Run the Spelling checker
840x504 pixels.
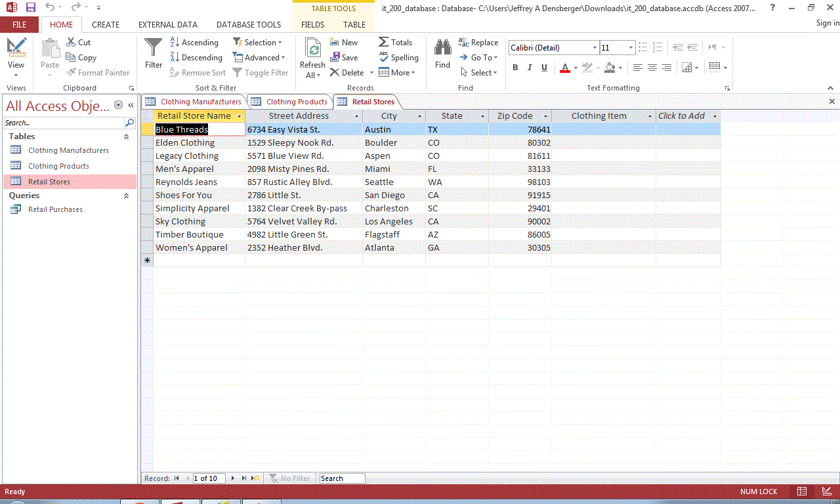pyautogui.click(x=398, y=57)
